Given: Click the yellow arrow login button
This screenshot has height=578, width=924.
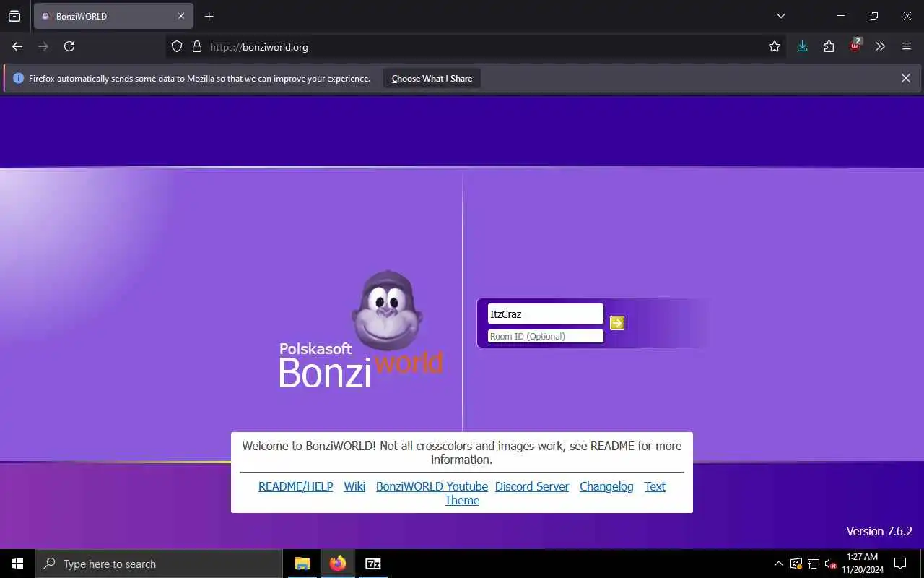Looking at the screenshot, I should click(616, 323).
